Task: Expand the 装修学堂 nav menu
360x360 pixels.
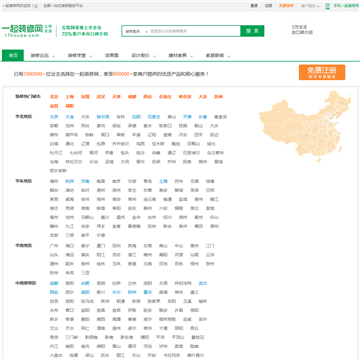Action: click(80, 56)
